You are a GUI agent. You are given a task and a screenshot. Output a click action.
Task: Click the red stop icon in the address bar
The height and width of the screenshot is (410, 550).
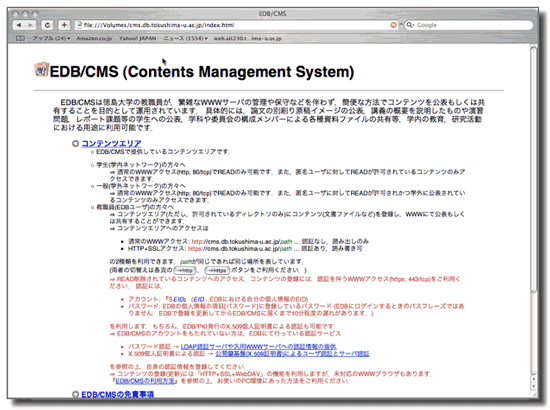(x=394, y=25)
